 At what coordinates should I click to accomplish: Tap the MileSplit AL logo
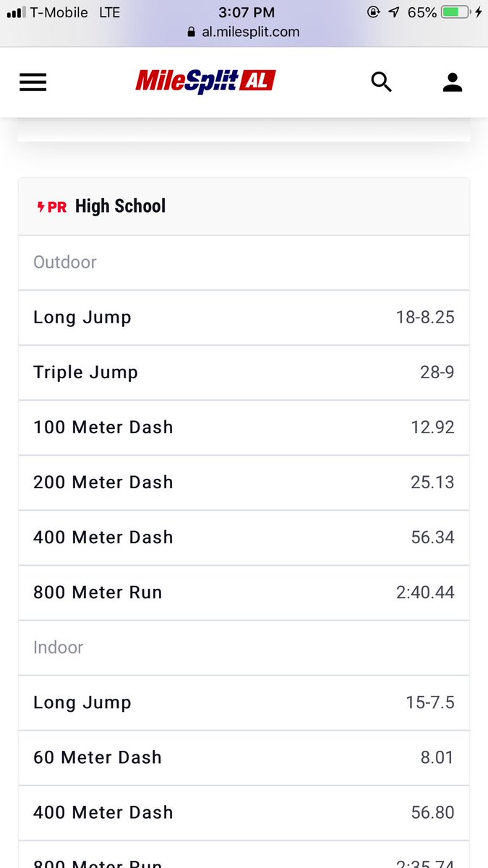[205, 81]
